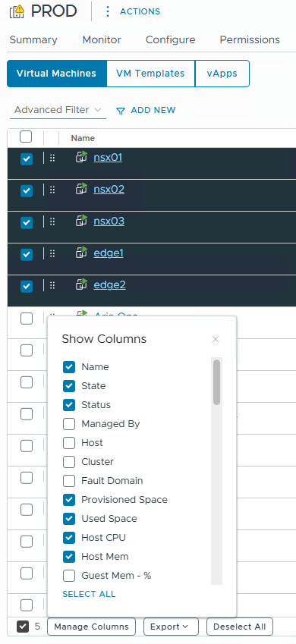
Task: Click the SELECT ALL columns link
Action: [90, 594]
